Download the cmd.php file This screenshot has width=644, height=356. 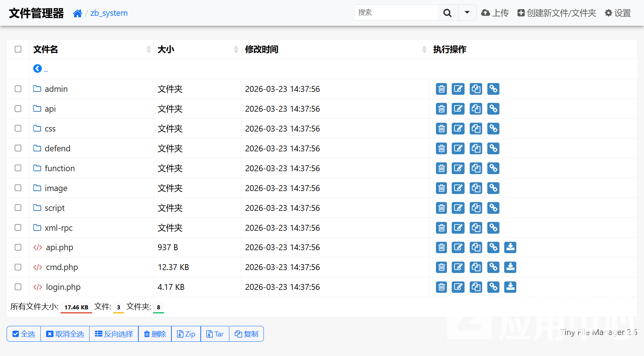pos(510,267)
